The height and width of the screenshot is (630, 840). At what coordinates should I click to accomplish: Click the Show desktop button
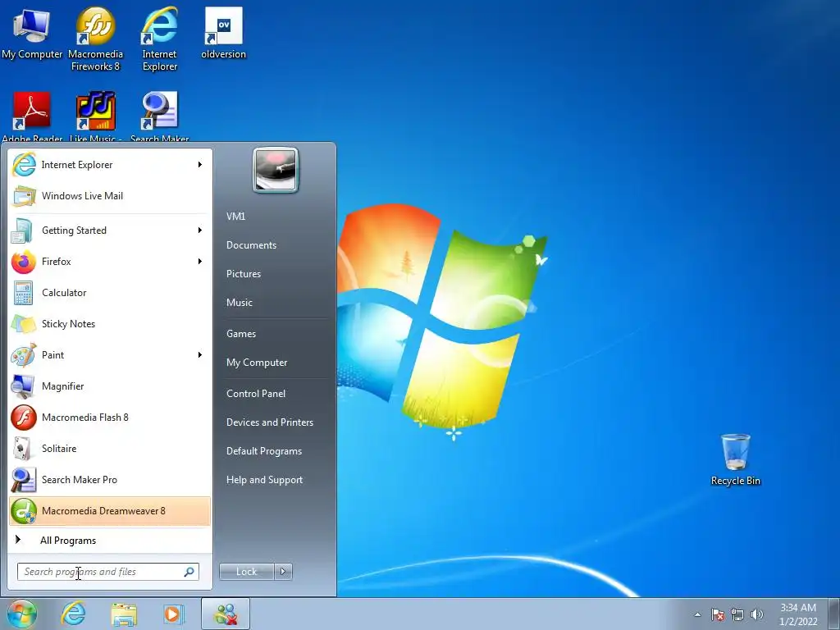tap(833, 614)
